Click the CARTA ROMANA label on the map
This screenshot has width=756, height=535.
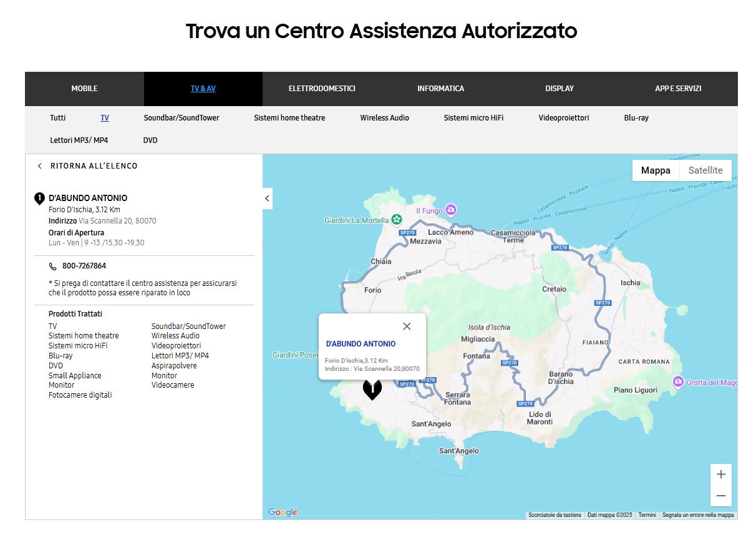pos(644,362)
